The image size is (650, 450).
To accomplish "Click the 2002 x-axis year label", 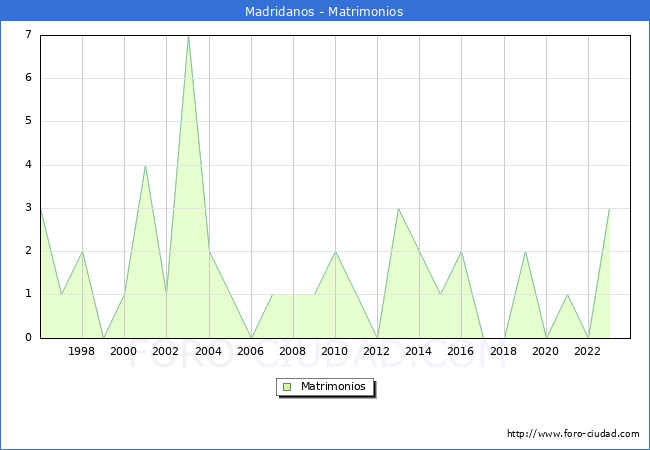I will pyautogui.click(x=165, y=351).
